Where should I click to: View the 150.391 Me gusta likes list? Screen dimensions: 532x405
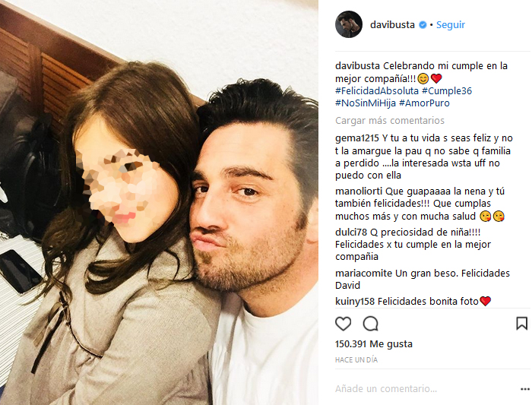click(x=374, y=344)
